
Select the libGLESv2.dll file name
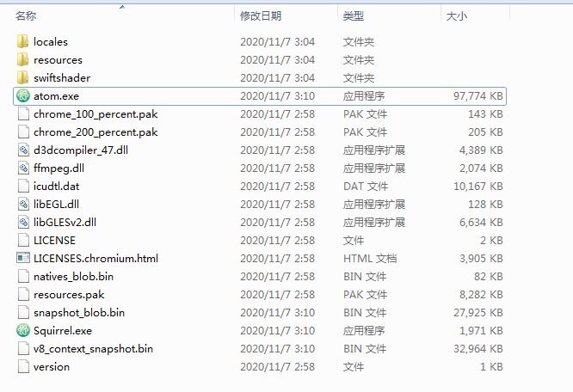click(x=65, y=223)
